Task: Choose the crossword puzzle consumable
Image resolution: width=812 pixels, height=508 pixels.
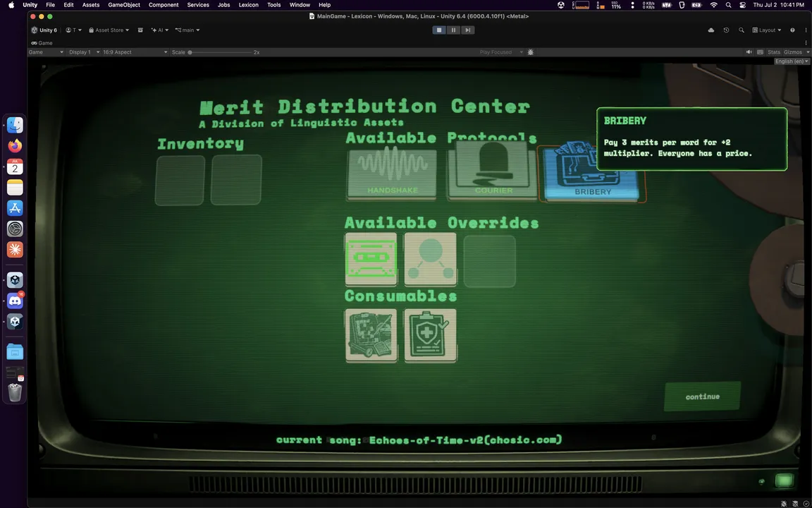Action: [x=371, y=335]
